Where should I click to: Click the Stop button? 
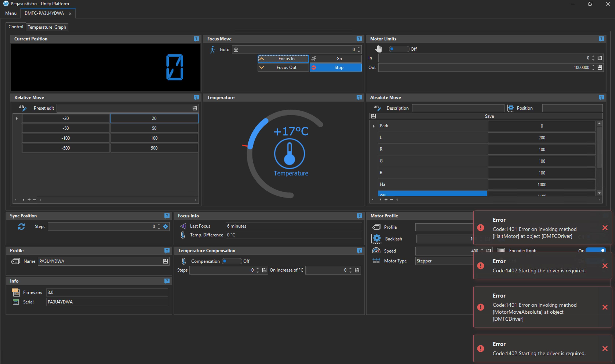tap(335, 67)
